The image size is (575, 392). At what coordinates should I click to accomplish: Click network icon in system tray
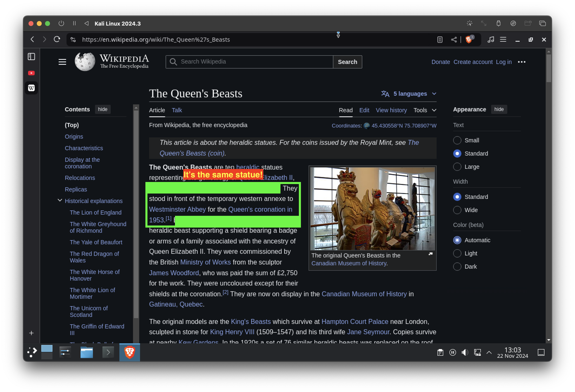point(477,352)
